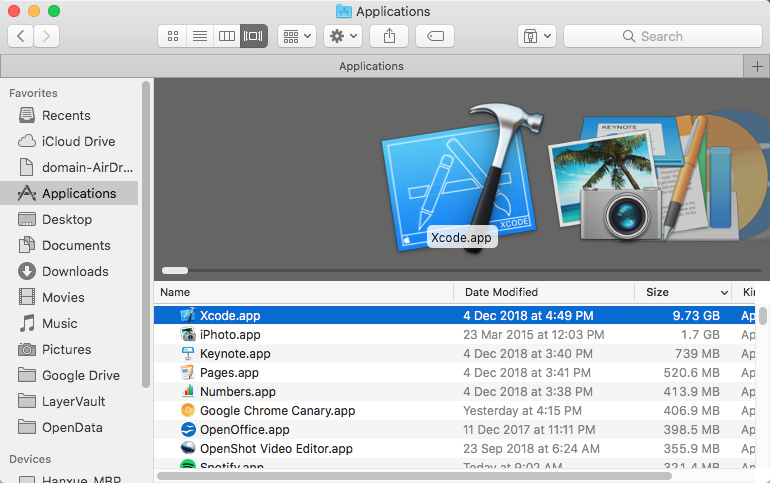Click the Share toolbar button
This screenshot has width=770, height=483.
pyautogui.click(x=389, y=36)
